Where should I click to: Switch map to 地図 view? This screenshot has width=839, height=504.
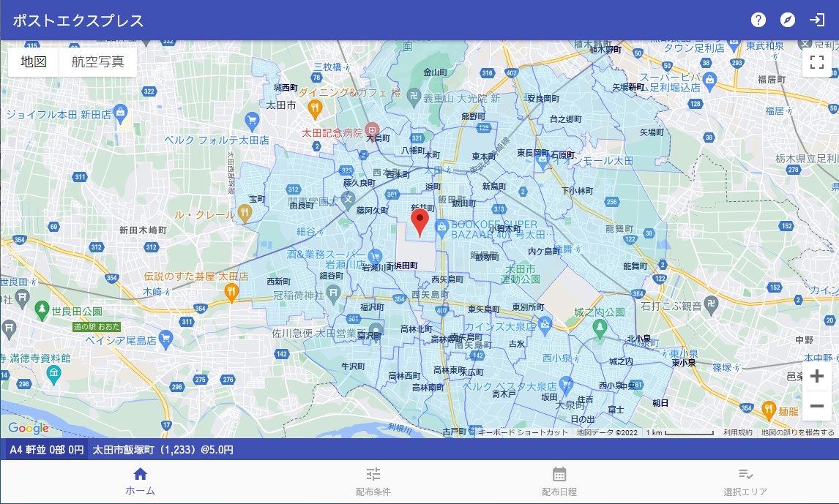point(33,61)
